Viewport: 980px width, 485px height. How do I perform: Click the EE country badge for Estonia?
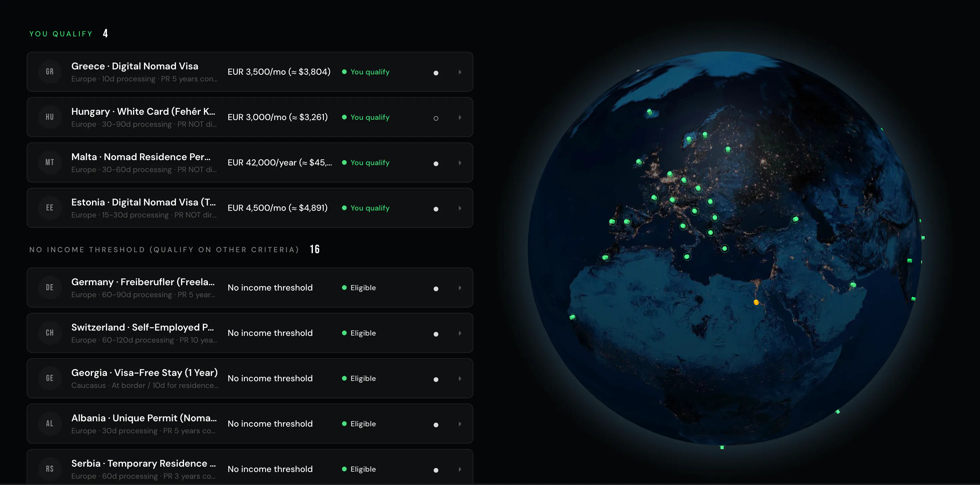(50, 207)
